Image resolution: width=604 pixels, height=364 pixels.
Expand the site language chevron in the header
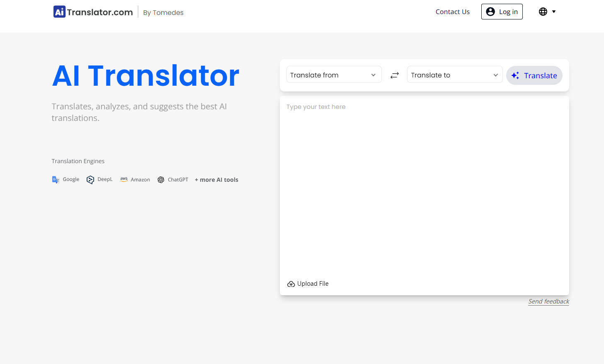[554, 12]
